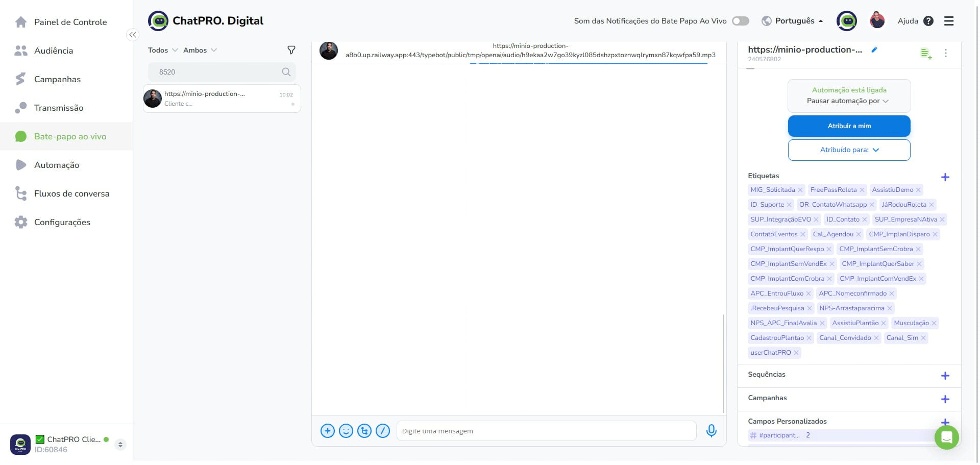Open the account switcher arrows
Image resolution: width=980 pixels, height=465 pixels.
pyautogui.click(x=120, y=444)
